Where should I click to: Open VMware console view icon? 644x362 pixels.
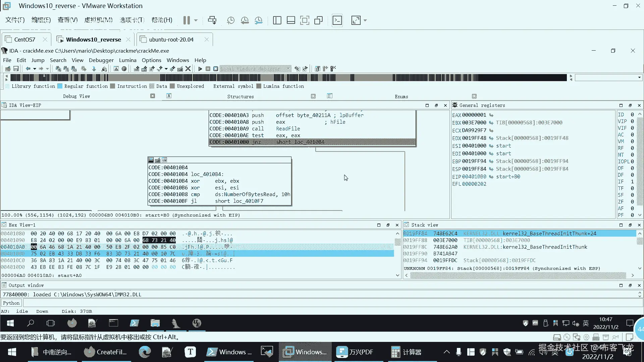click(337, 20)
